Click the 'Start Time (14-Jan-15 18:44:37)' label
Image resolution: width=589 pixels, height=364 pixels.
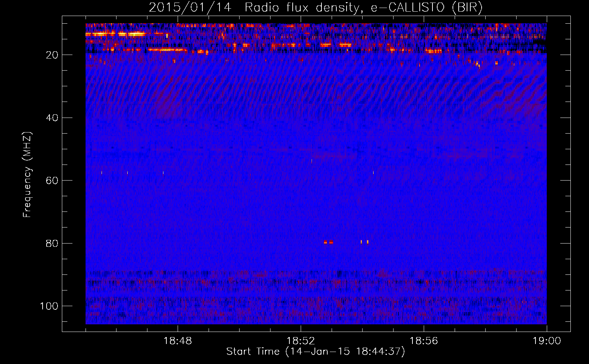[316, 352]
